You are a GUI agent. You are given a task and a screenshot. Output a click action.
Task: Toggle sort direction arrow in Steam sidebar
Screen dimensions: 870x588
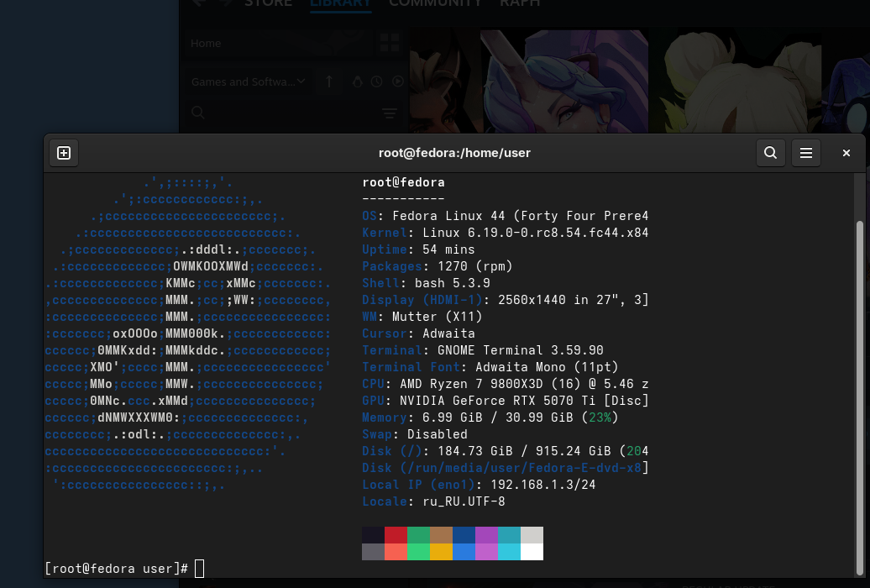click(x=329, y=81)
